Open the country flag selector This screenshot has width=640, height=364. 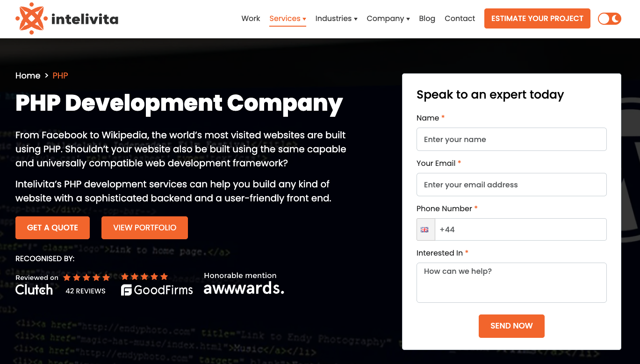pos(425,229)
